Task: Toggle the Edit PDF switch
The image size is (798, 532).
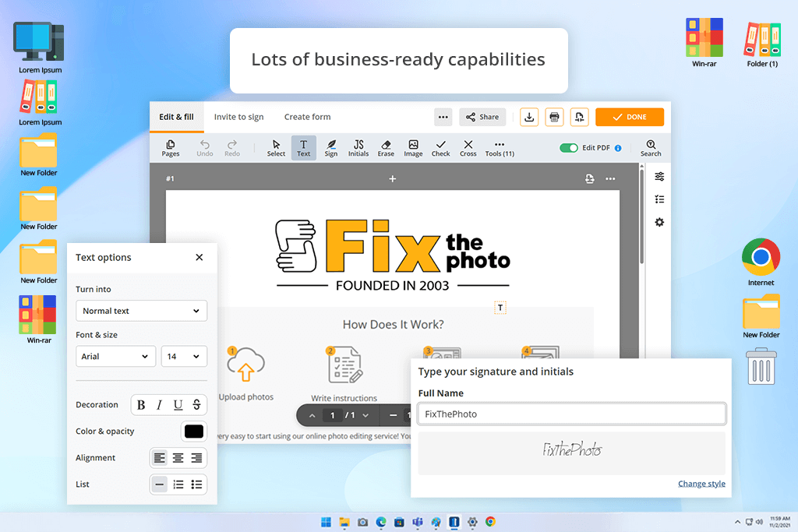Action: 568,148
